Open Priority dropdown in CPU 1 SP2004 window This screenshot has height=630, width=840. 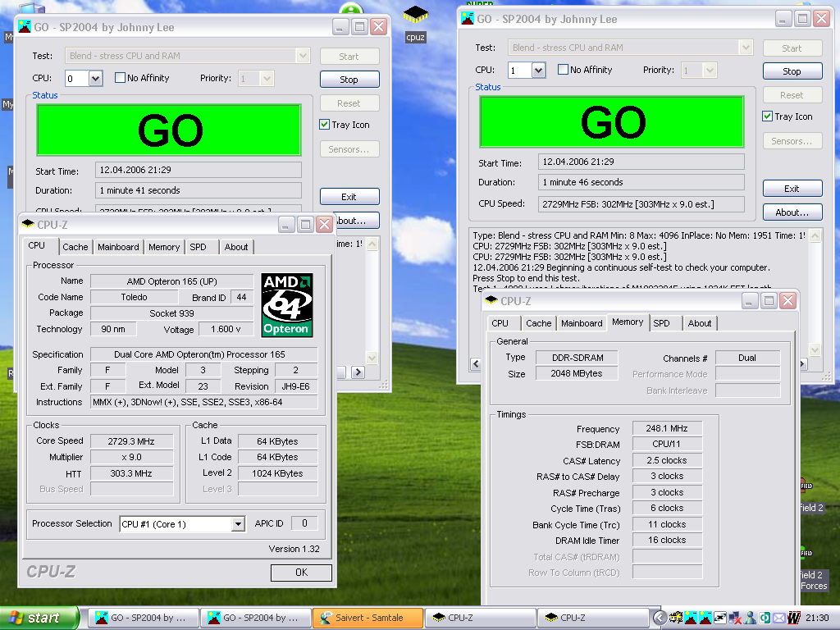(710, 71)
